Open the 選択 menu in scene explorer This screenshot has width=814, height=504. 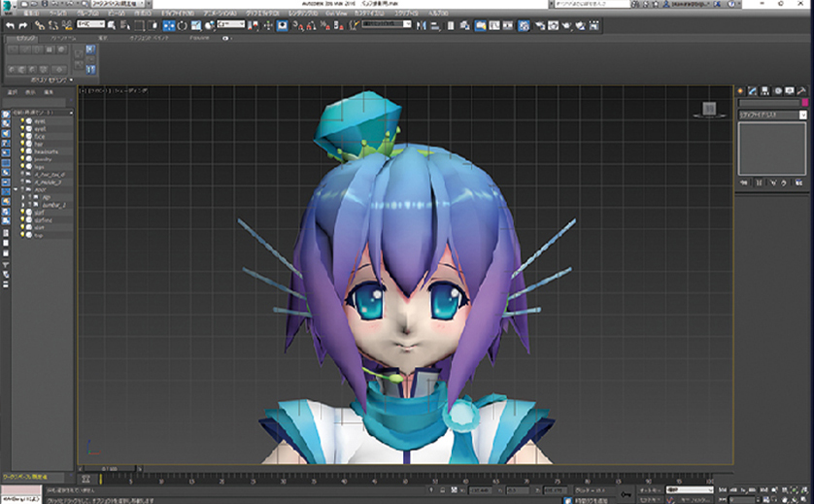pos(12,92)
